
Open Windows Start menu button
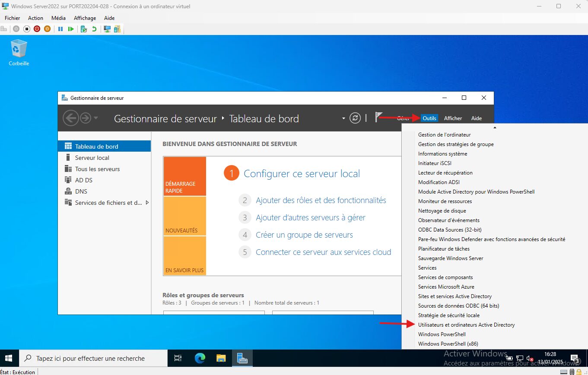[x=9, y=358]
